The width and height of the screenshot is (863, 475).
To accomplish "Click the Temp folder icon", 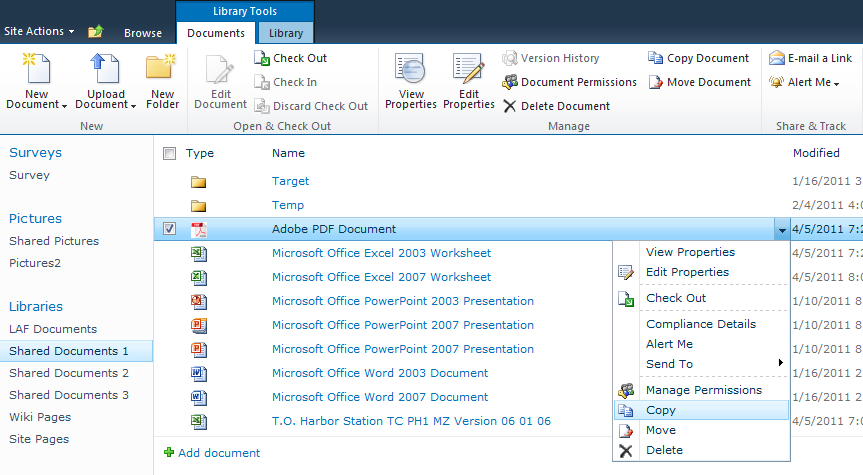I will (x=198, y=206).
